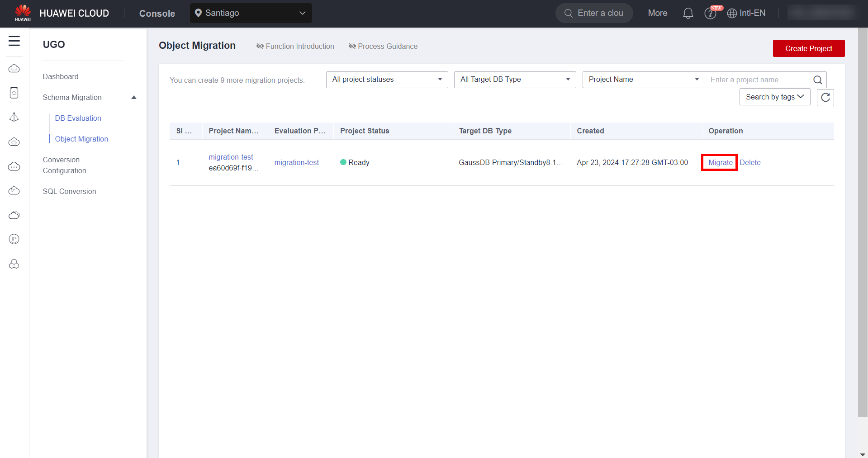868x458 pixels.
Task: Expand the Search by tags panel
Action: click(774, 97)
